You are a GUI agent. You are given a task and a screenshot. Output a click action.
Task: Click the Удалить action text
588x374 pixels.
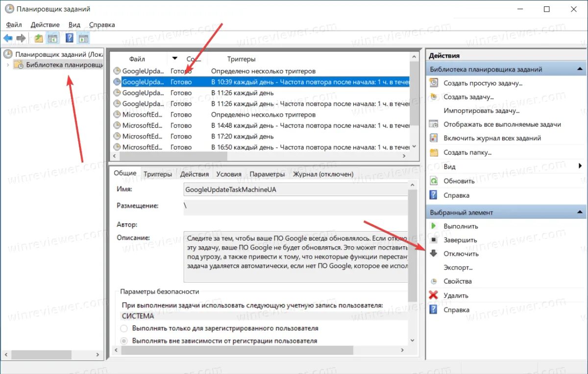pos(456,296)
